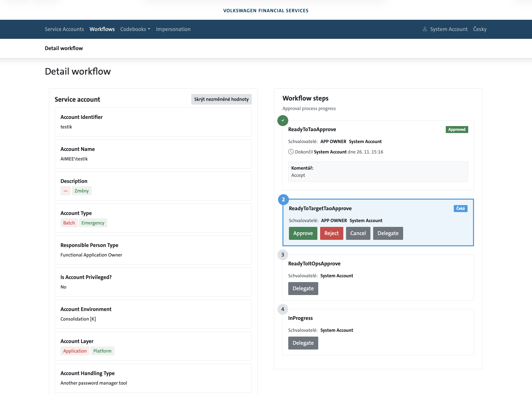Click the circular step 4 badge
The width and height of the screenshot is (532, 395).
pos(283,309)
